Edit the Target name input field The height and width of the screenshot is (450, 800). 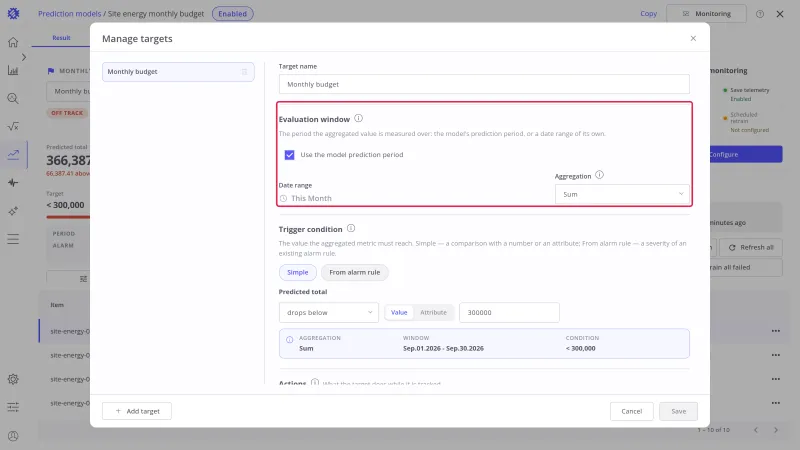point(484,84)
